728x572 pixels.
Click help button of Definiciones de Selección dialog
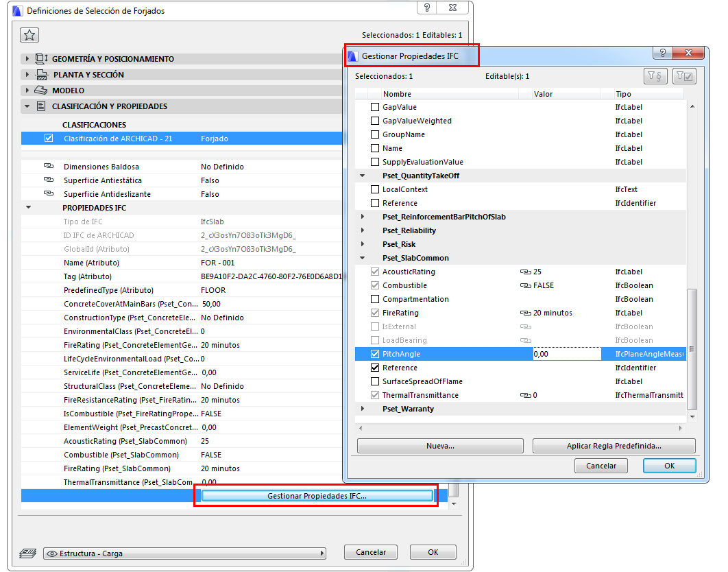[x=427, y=8]
